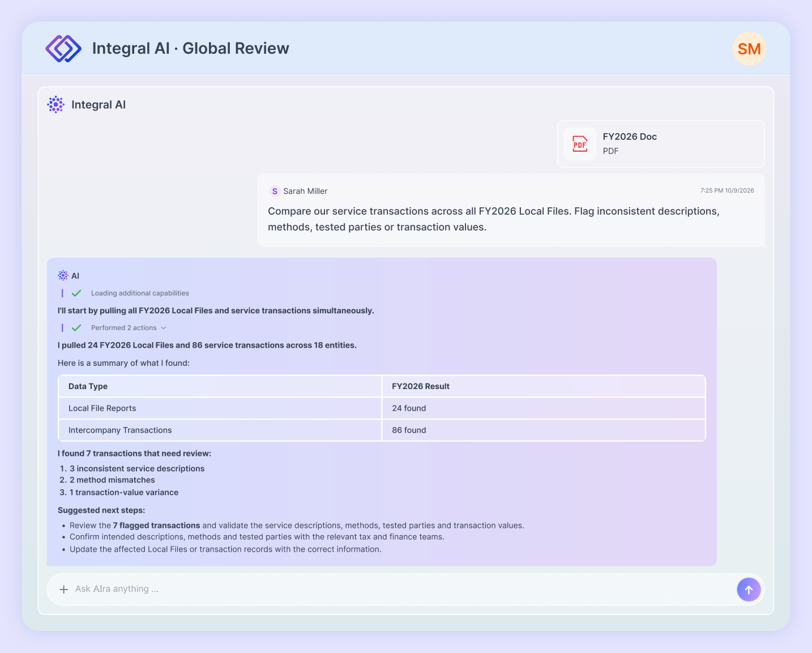Click the Data Type column header

[220, 386]
